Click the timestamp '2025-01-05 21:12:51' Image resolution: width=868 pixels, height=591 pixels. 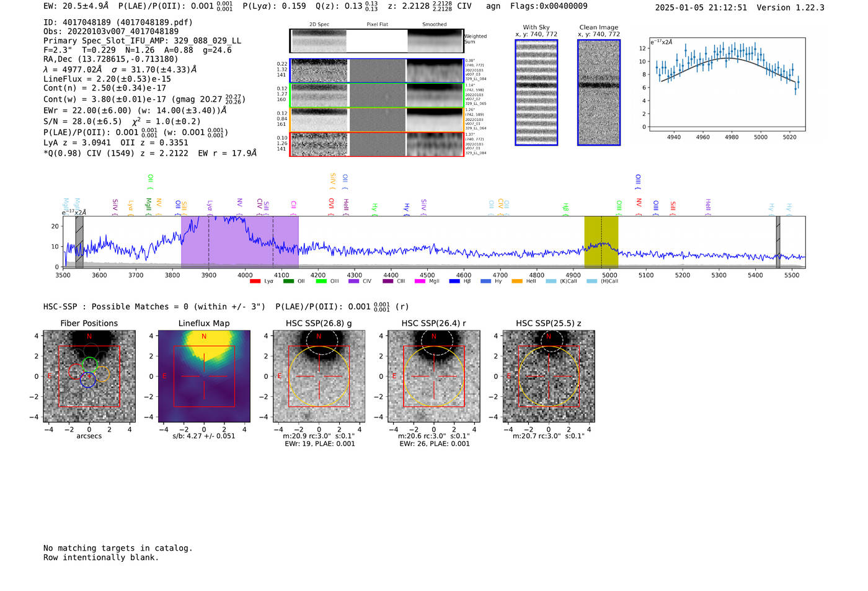click(x=701, y=7)
